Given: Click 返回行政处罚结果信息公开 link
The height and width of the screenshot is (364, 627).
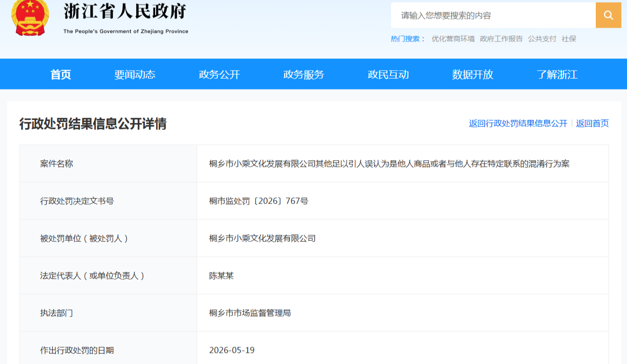Looking at the screenshot, I should point(518,123).
